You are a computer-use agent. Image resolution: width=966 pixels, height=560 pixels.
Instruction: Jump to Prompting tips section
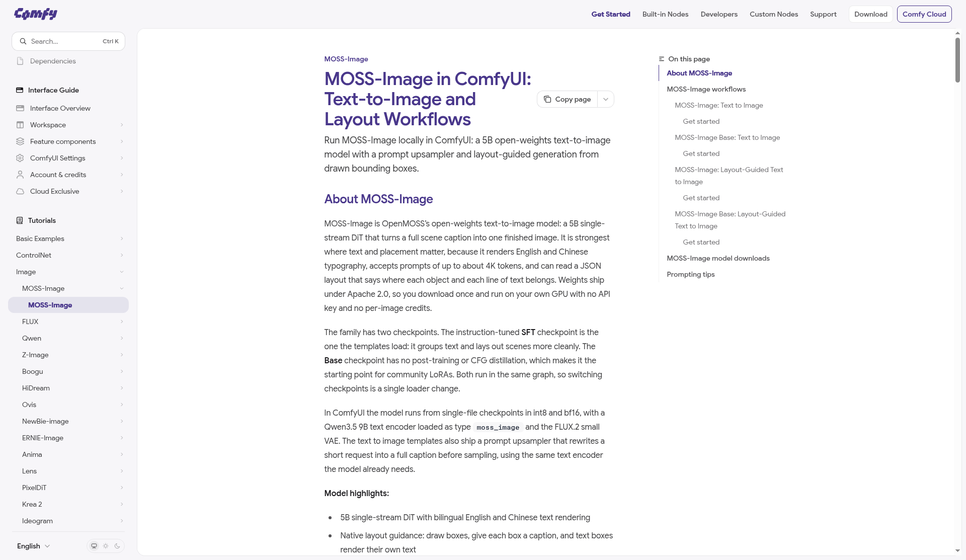(690, 274)
